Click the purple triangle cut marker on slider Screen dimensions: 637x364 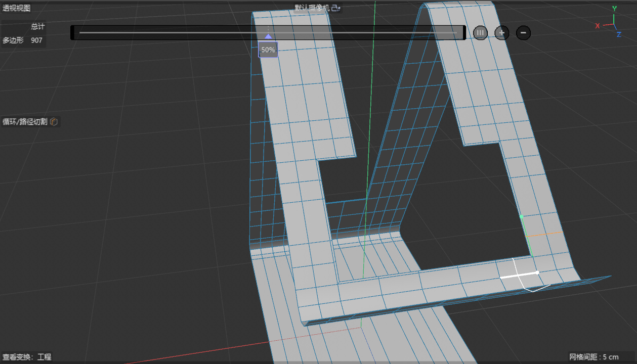268,36
